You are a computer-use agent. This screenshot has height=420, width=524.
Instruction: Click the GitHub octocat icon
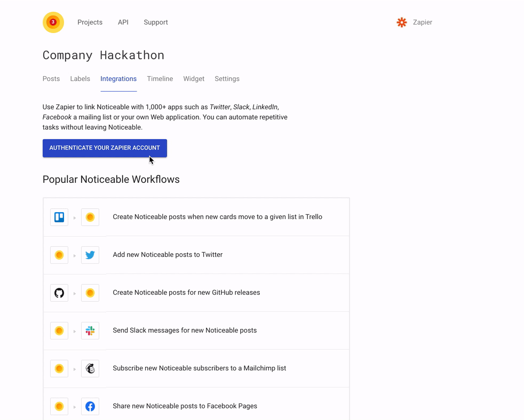click(59, 293)
